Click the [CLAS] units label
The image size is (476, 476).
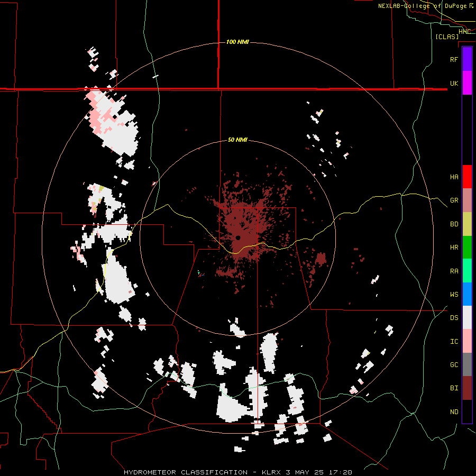[x=447, y=37]
